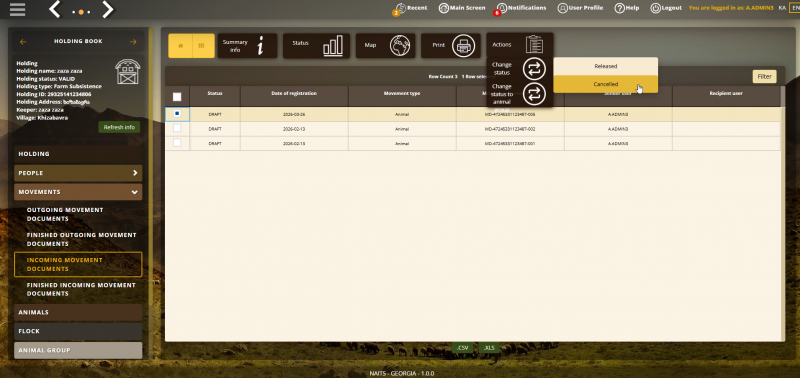The width and height of the screenshot is (800, 378).
Task: Choose Change status to animal action
Action: [x=519, y=94]
